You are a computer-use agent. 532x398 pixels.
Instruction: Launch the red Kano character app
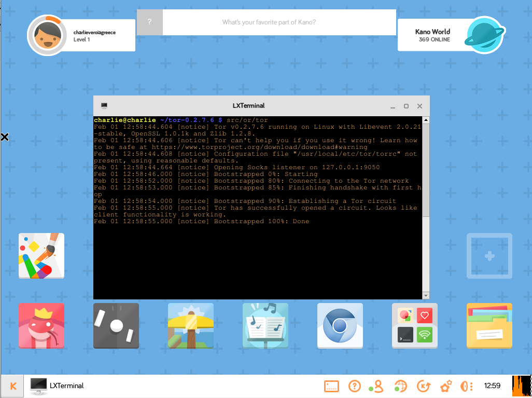coord(41,325)
